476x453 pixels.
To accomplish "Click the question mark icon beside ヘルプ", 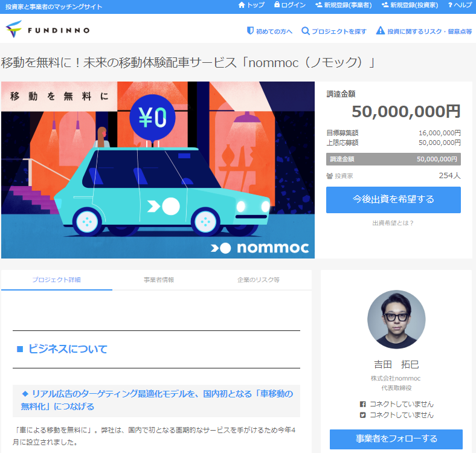I will (450, 5).
